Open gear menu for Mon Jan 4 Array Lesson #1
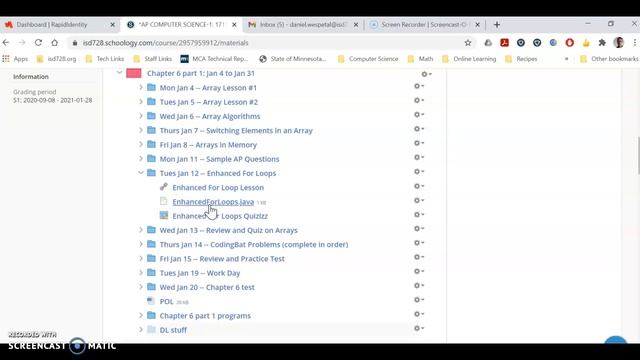 pyautogui.click(x=419, y=86)
